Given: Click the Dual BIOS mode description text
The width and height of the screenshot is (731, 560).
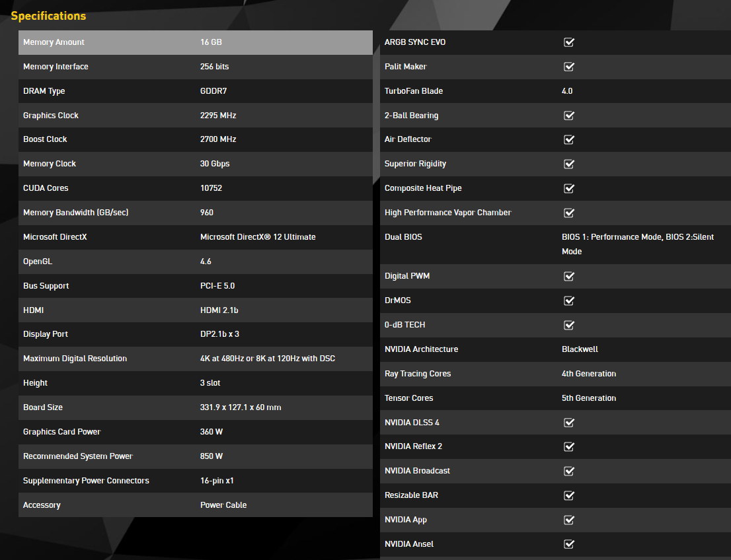Looking at the screenshot, I should 637,244.
